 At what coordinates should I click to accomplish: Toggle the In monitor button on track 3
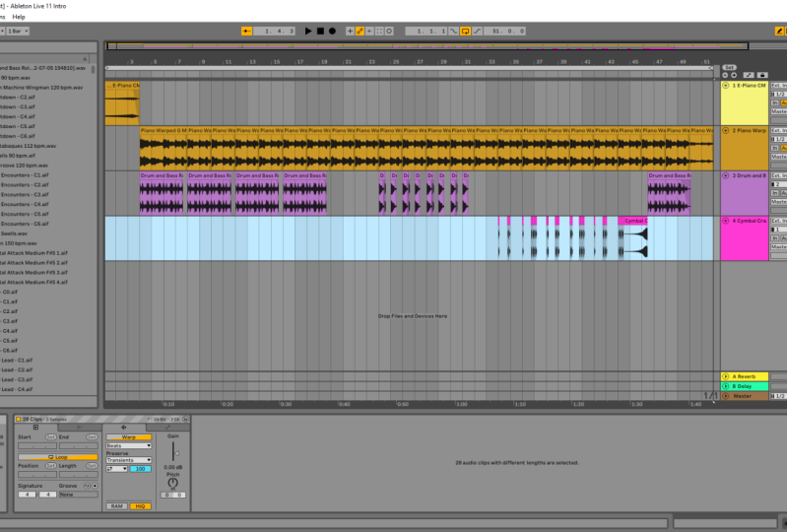[775, 193]
